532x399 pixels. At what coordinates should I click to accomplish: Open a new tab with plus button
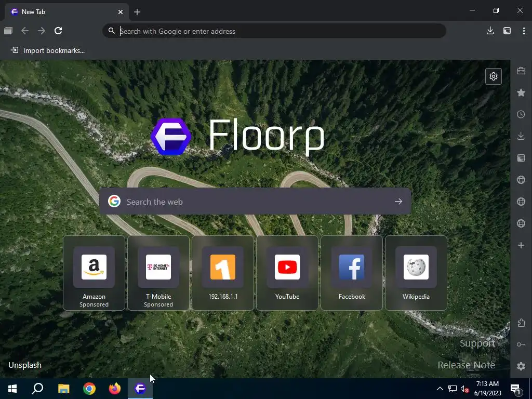point(137,12)
